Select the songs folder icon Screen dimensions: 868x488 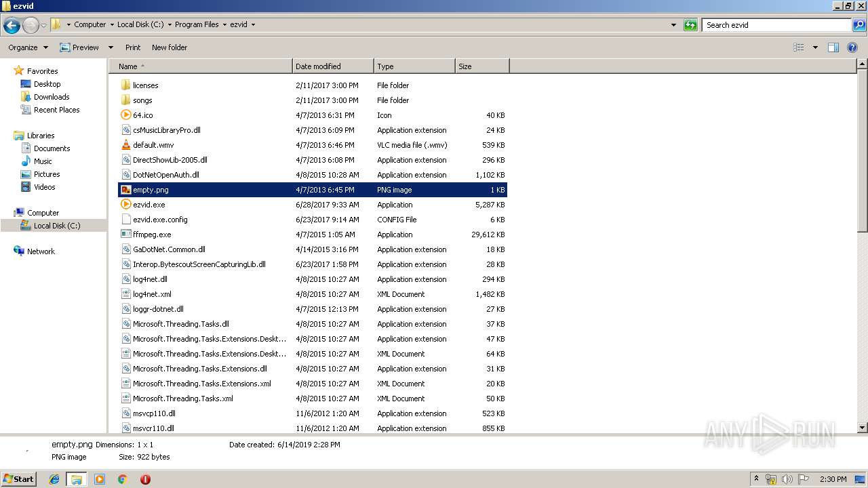click(125, 100)
